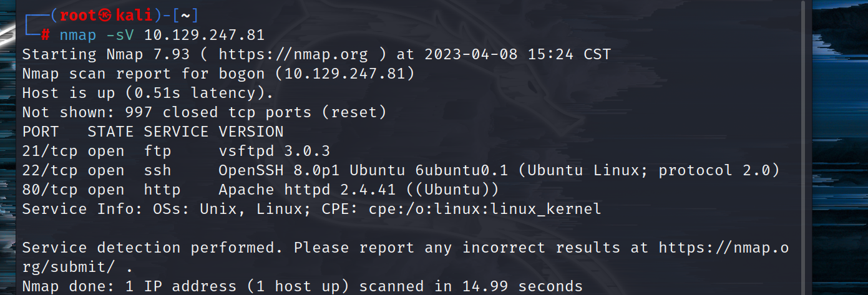Click the Kali skull symbol in the prompt
The image size is (868, 295).
[x=104, y=16]
